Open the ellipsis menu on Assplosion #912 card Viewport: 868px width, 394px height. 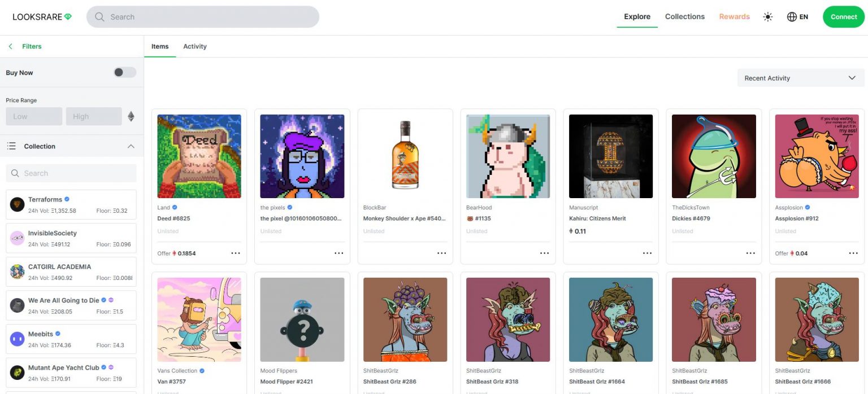(853, 253)
